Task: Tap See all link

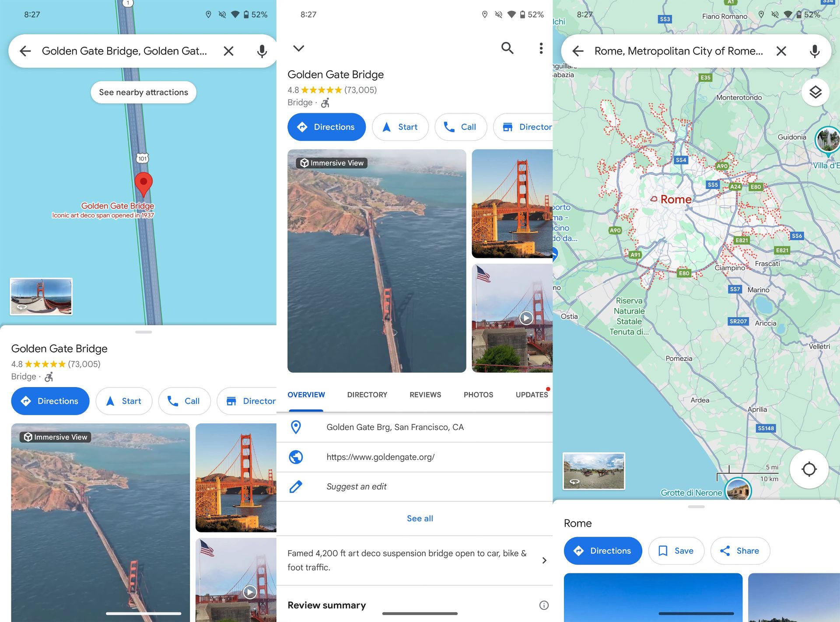Action: pos(420,518)
